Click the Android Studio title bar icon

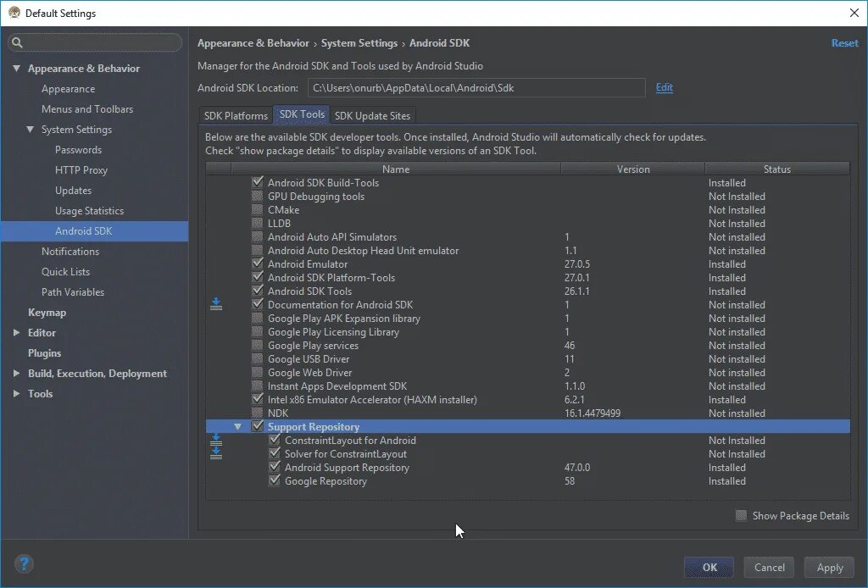click(14, 12)
